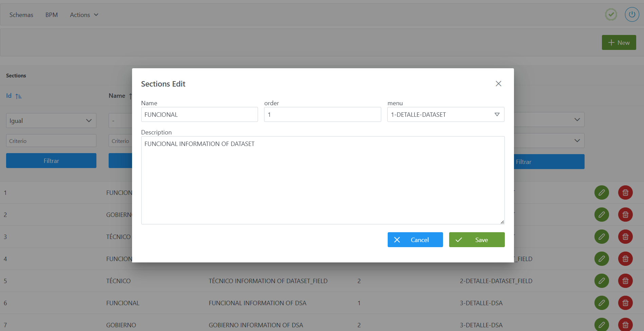The height and width of the screenshot is (331, 644).
Task: Click the power logout icon
Action: click(631, 15)
